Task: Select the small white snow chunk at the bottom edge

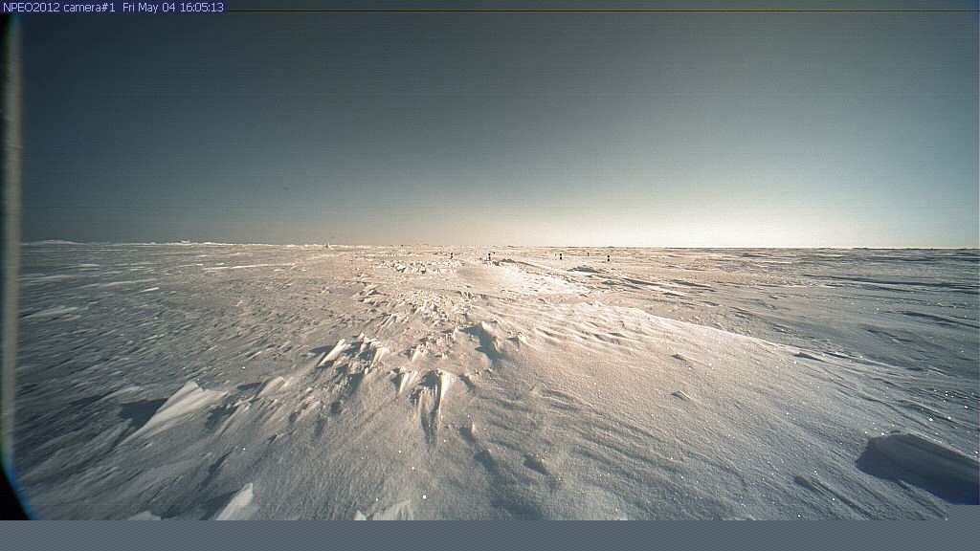Action: point(239,503)
